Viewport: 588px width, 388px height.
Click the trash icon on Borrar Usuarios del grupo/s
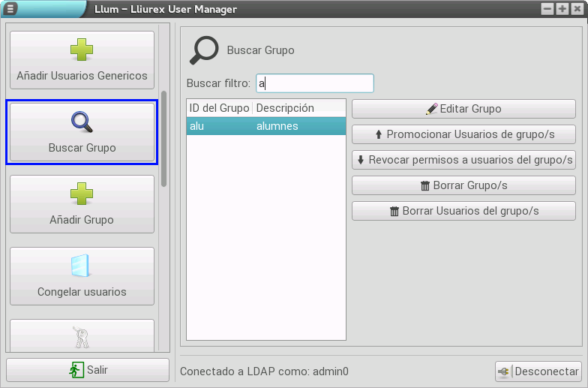[394, 211]
